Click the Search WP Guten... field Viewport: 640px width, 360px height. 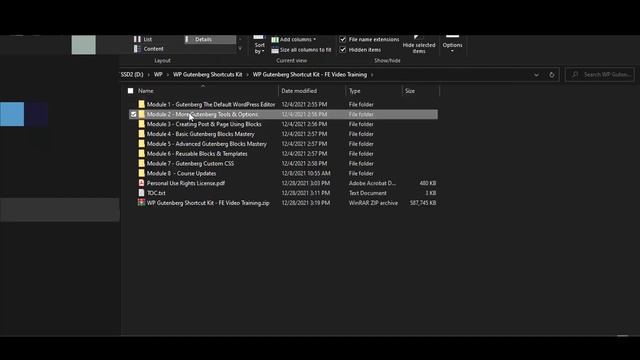pyautogui.click(x=600, y=75)
